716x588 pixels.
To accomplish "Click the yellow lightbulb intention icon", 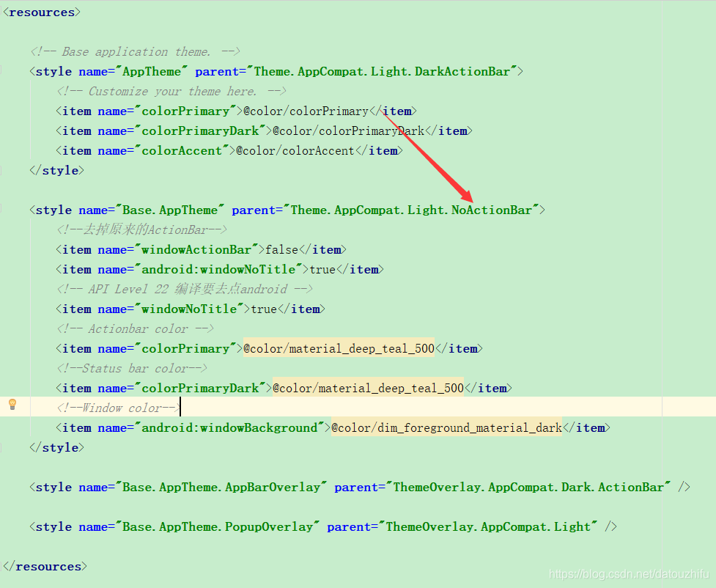I will pyautogui.click(x=12, y=404).
